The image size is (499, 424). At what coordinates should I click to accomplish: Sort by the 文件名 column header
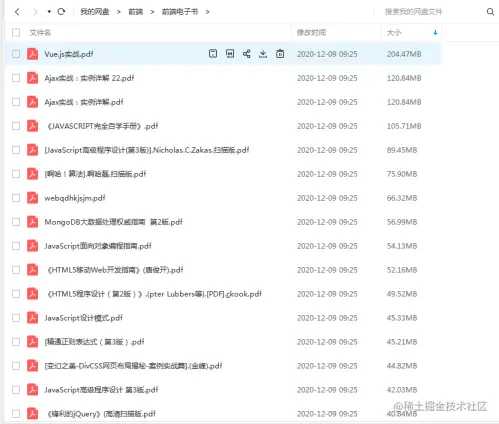pyautogui.click(x=40, y=32)
